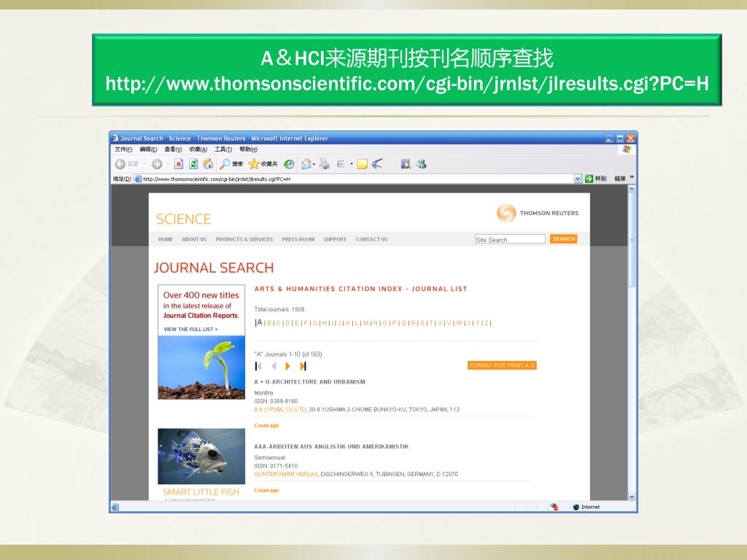Click the IE Back arrow button
This screenshot has width=747, height=560.
tap(120, 164)
